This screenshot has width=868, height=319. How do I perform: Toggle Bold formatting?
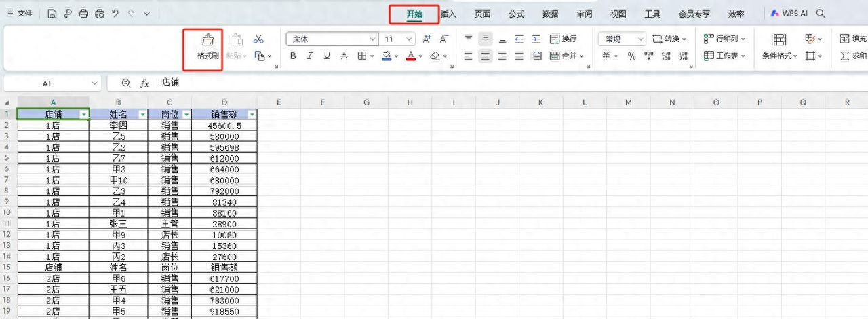pos(293,56)
